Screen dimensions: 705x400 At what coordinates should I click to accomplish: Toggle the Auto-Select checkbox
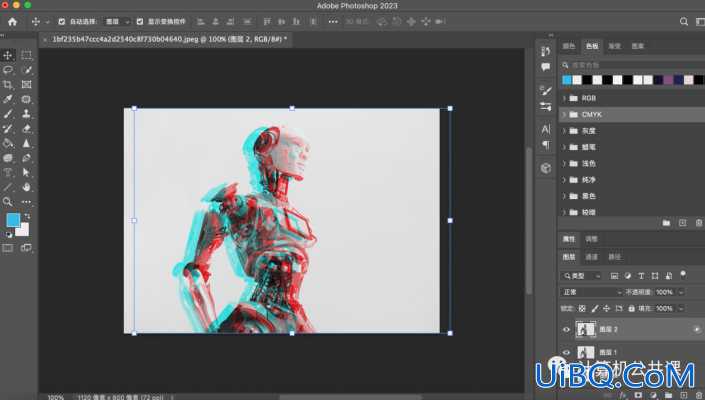pyautogui.click(x=62, y=22)
